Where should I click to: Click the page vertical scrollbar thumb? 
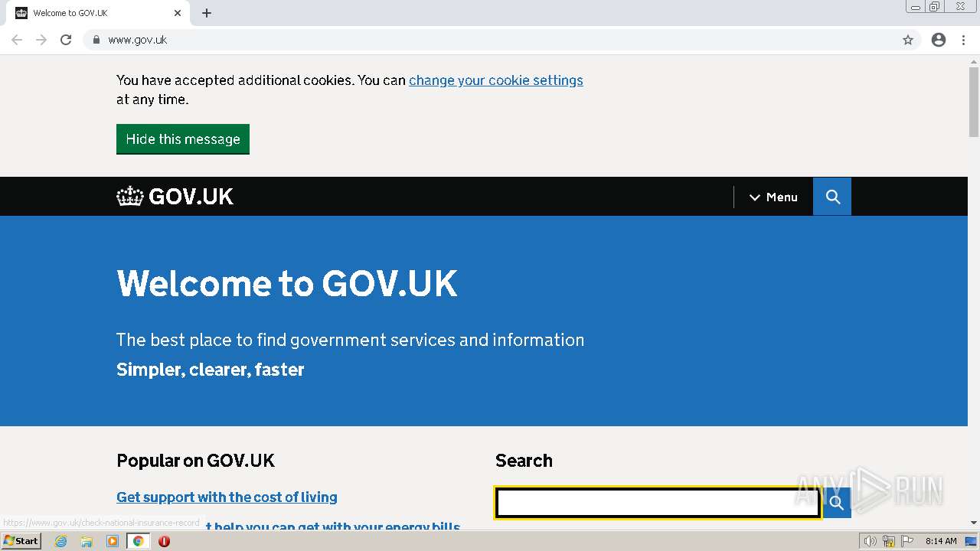[974, 99]
